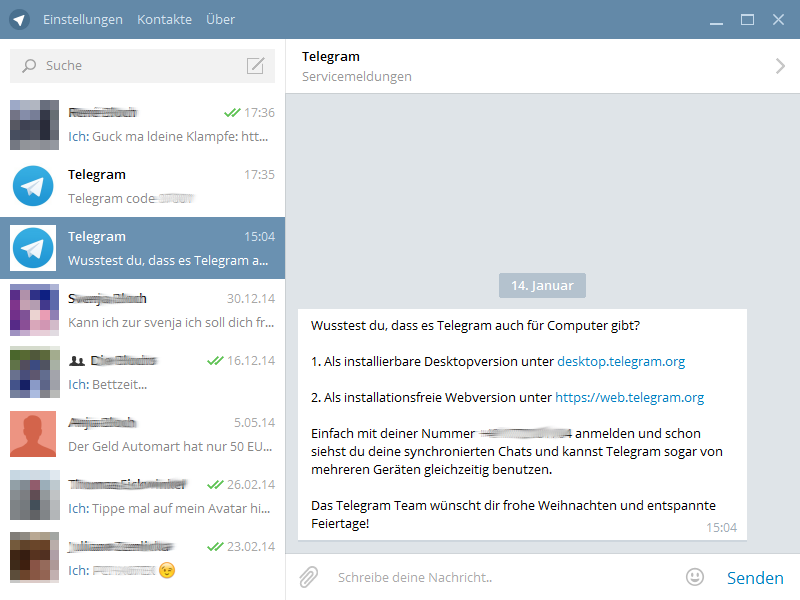
Task: Click the avatar of the 26.02.14 chat
Action: pyautogui.click(x=34, y=495)
